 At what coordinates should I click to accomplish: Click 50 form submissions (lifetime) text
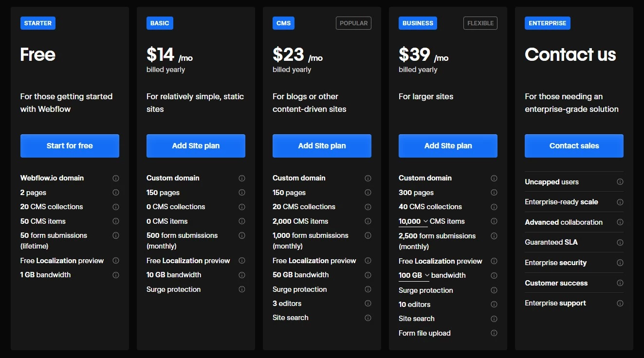(x=54, y=241)
